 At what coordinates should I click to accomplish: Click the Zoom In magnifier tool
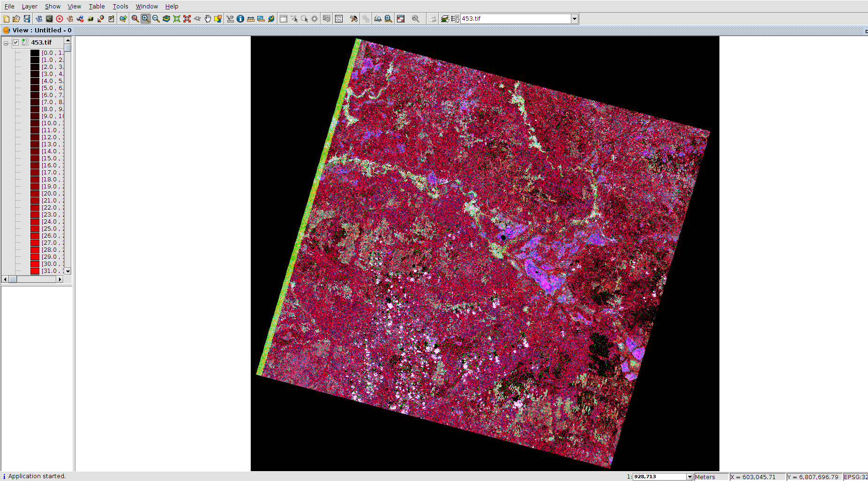click(145, 19)
